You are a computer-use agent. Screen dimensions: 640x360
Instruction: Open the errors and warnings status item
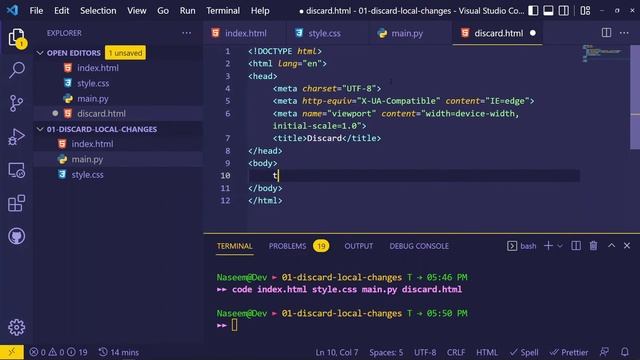tap(58, 352)
